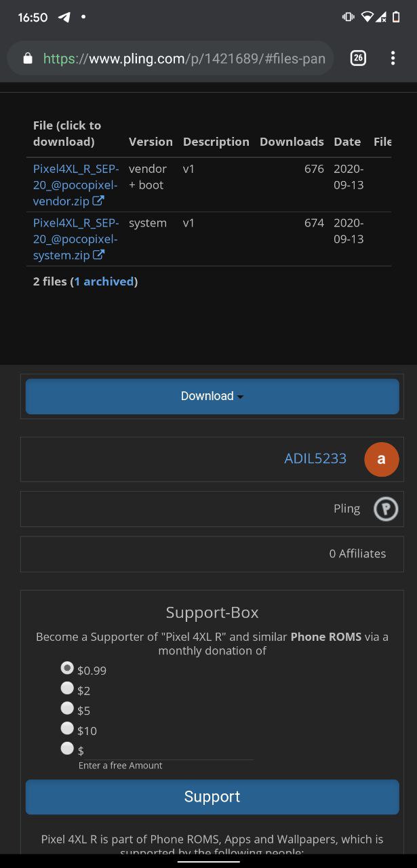Open the browser tab switcher showing 26

[x=358, y=58]
